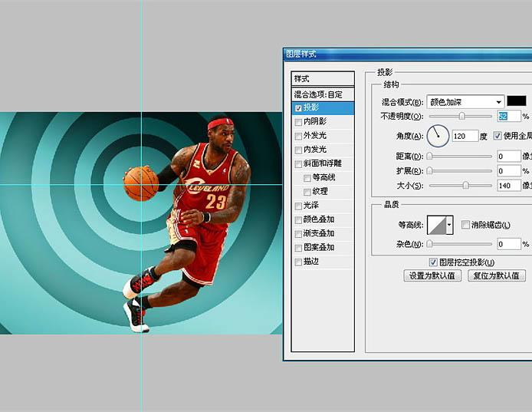Enable the 纹理 texture checkbox

pyautogui.click(x=307, y=193)
